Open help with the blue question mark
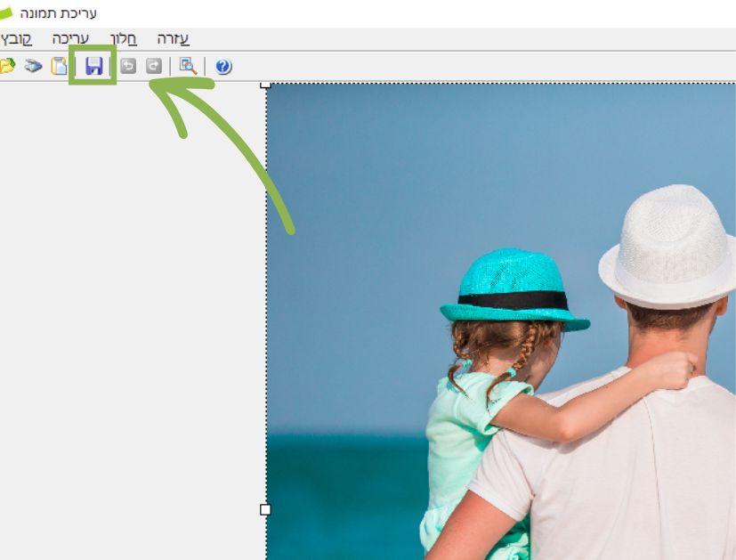The width and height of the screenshot is (736, 560). (223, 67)
